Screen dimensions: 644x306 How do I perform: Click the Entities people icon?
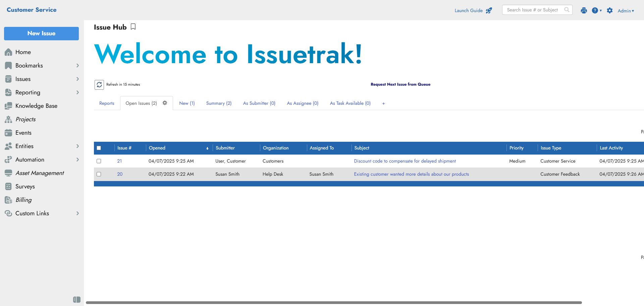(x=8, y=146)
